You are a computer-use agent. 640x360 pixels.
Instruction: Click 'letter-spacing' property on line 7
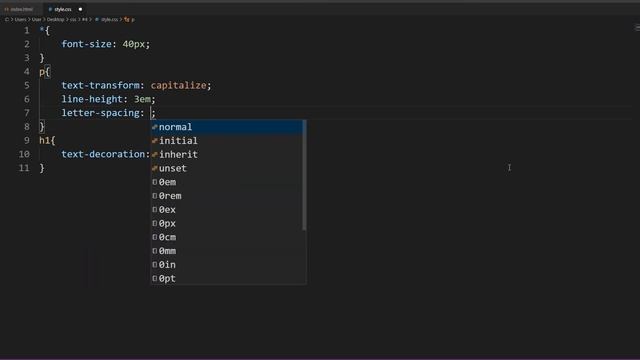point(100,113)
